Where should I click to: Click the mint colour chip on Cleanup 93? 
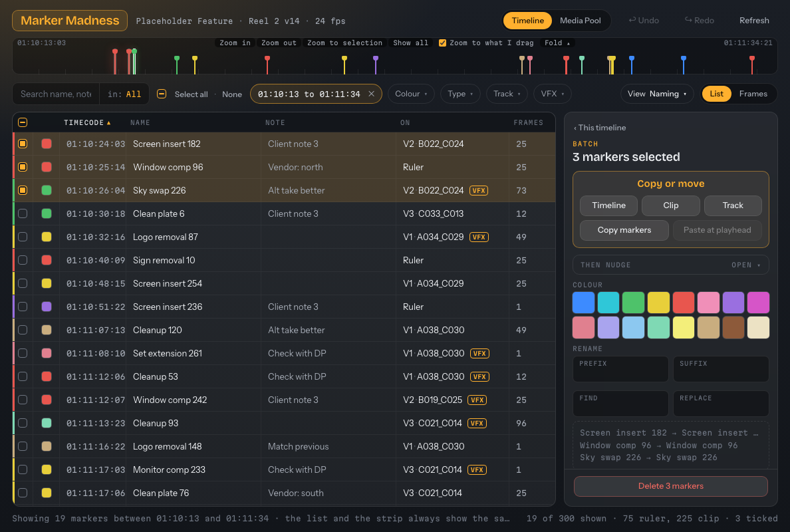click(x=47, y=423)
